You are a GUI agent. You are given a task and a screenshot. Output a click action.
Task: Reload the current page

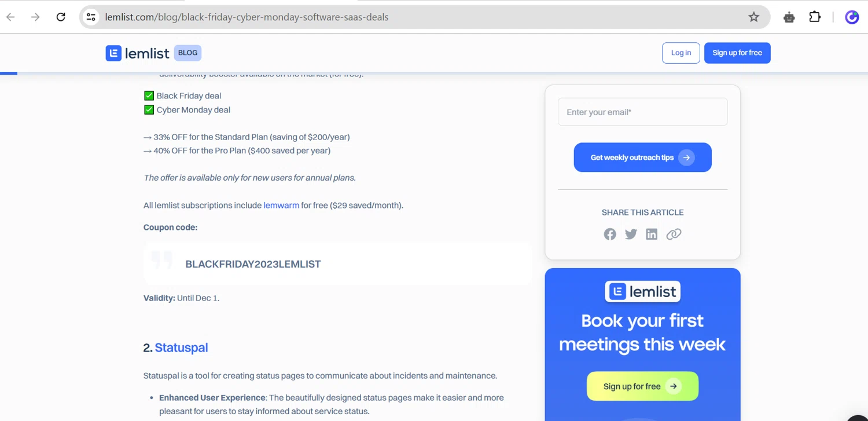(x=61, y=17)
